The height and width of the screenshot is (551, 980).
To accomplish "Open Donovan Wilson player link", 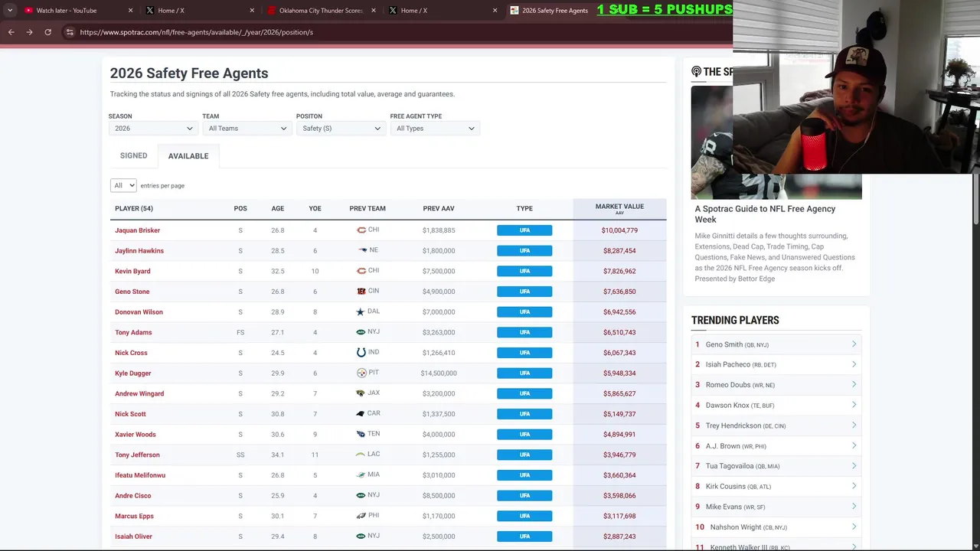I will 139,312.
